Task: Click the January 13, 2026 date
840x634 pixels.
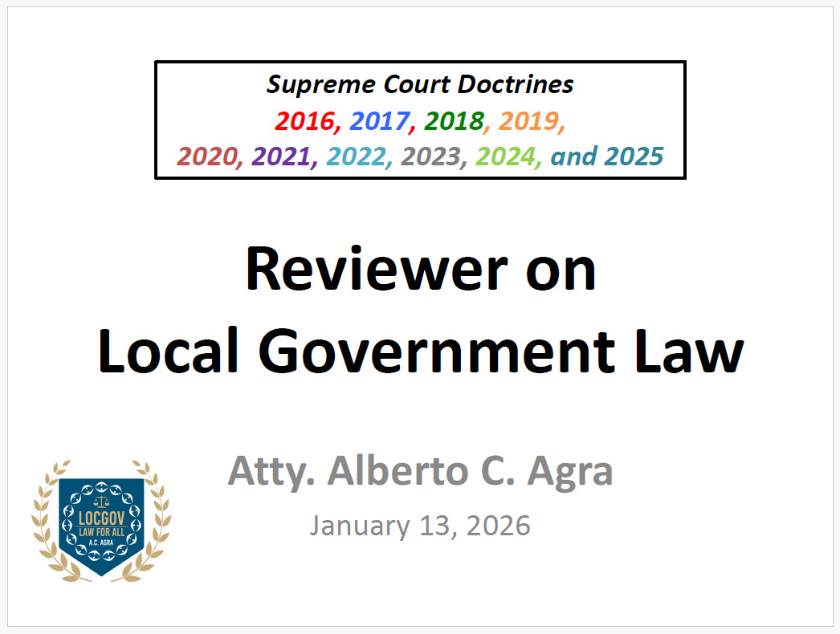Action: point(420,526)
